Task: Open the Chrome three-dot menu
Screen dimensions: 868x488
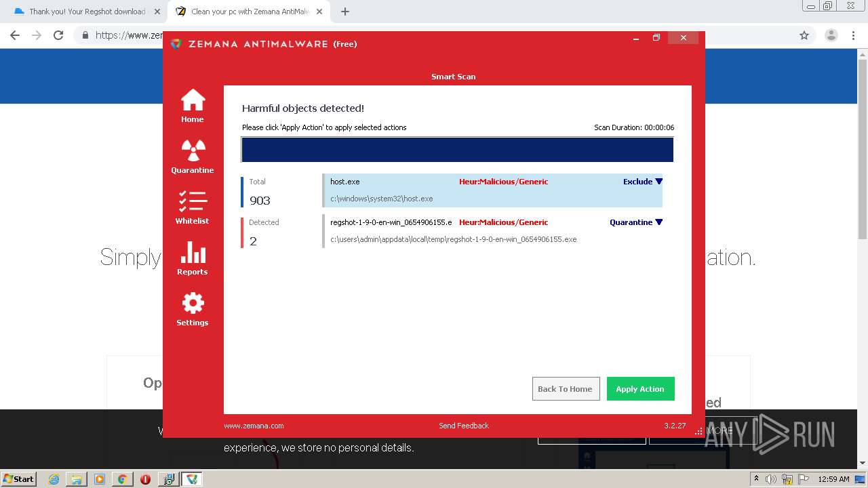Action: pos(853,35)
